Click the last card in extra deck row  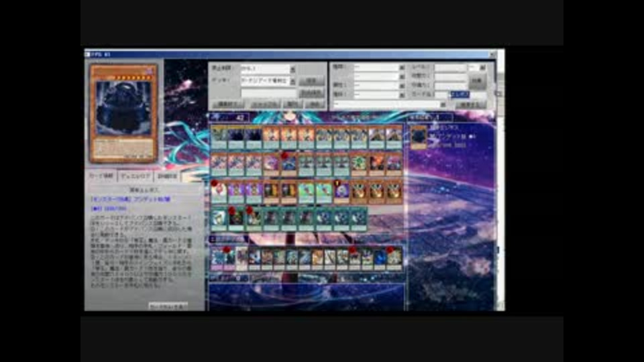click(395, 259)
